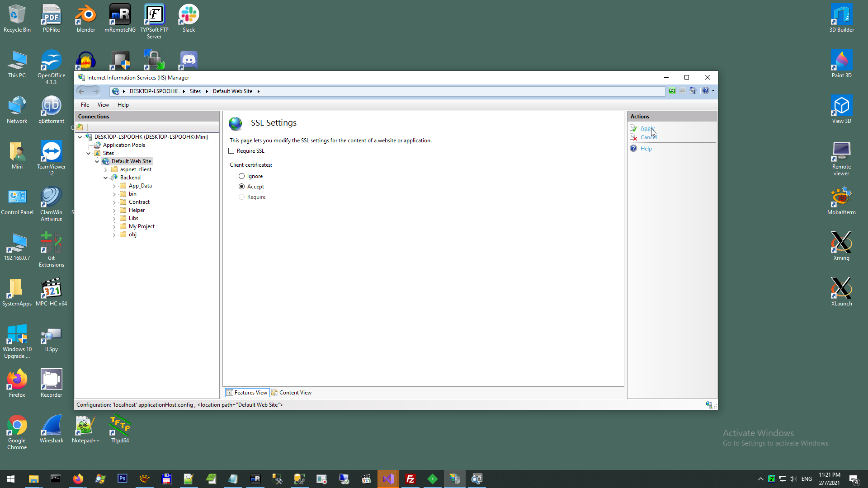Select Application Pools in tree
This screenshot has height=488, width=868.
click(x=124, y=145)
